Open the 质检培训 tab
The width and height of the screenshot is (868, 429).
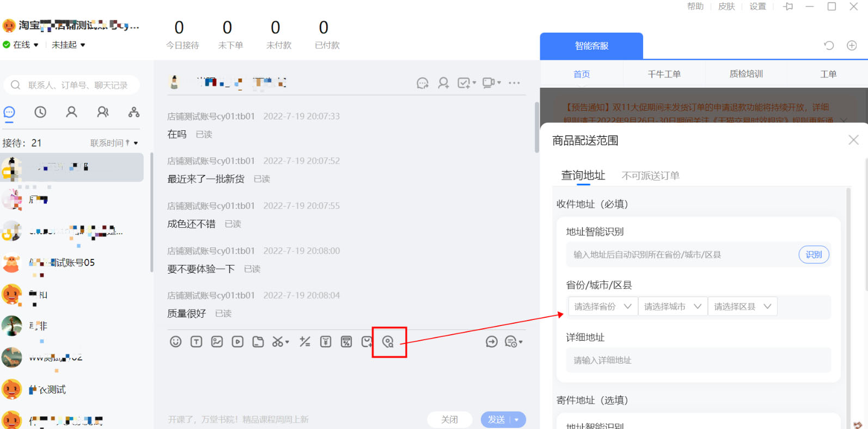pos(746,74)
